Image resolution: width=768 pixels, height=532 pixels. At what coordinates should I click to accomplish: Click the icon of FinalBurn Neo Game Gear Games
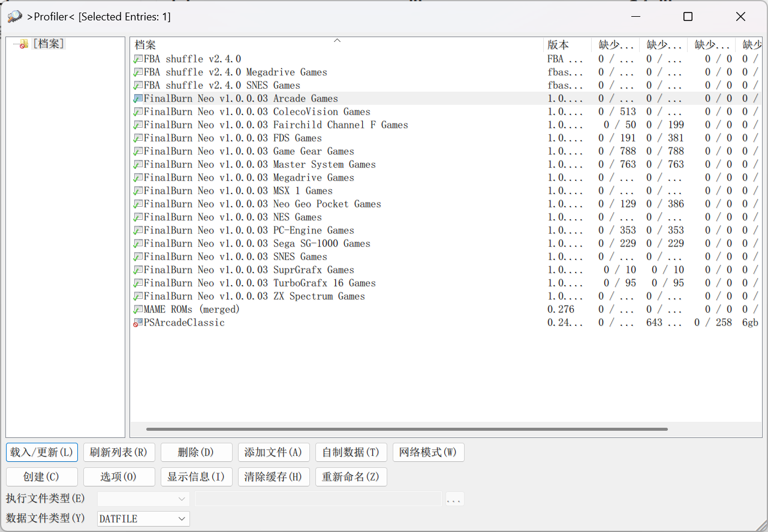[x=138, y=152]
